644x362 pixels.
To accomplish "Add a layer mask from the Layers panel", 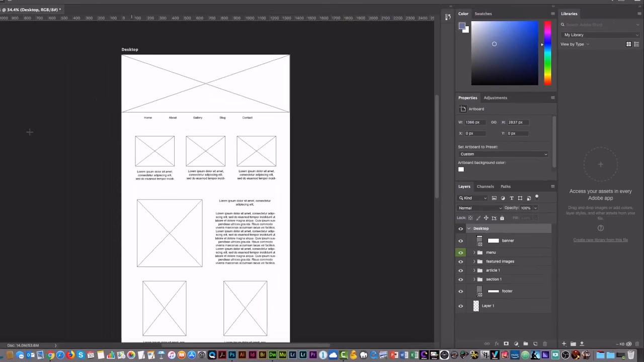I will click(506, 344).
